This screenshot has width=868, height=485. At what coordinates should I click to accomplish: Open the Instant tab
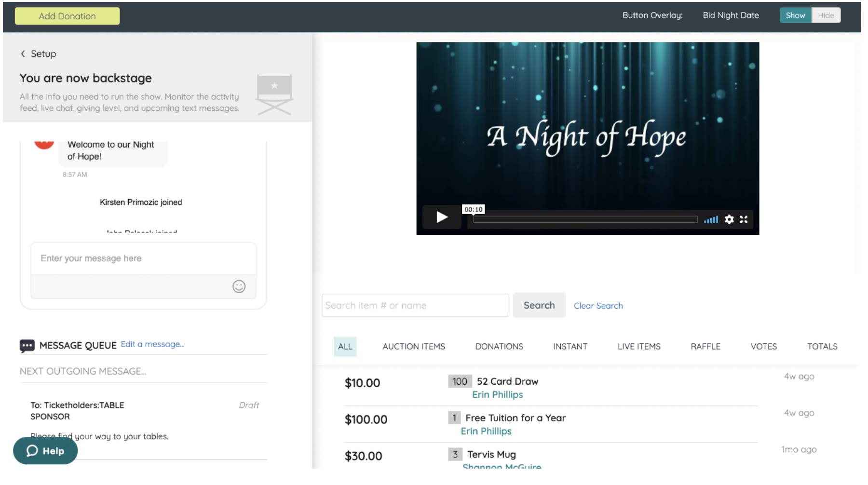(x=570, y=347)
